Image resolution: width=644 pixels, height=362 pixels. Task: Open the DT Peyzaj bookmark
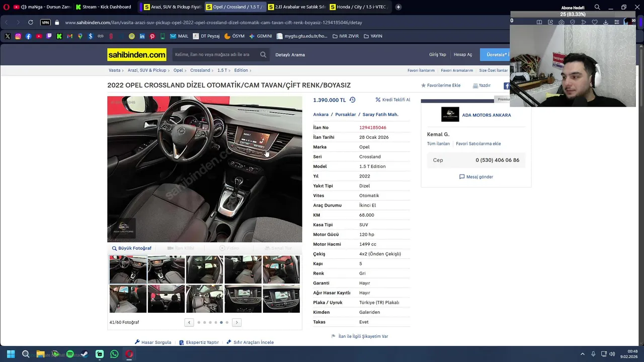206,36
